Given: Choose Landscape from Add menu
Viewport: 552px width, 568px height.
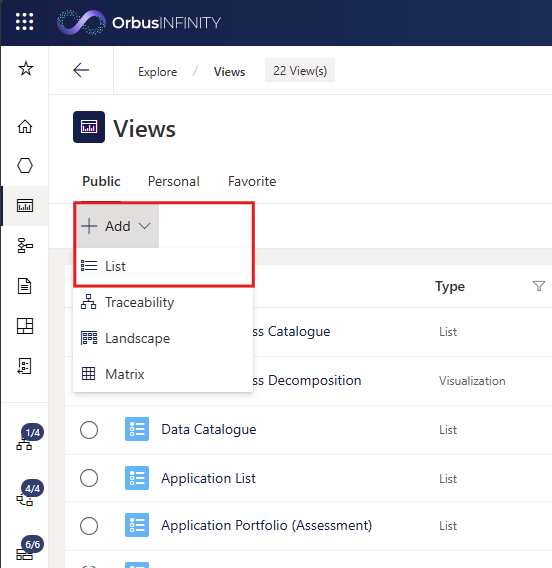Looking at the screenshot, I should coord(163,338).
